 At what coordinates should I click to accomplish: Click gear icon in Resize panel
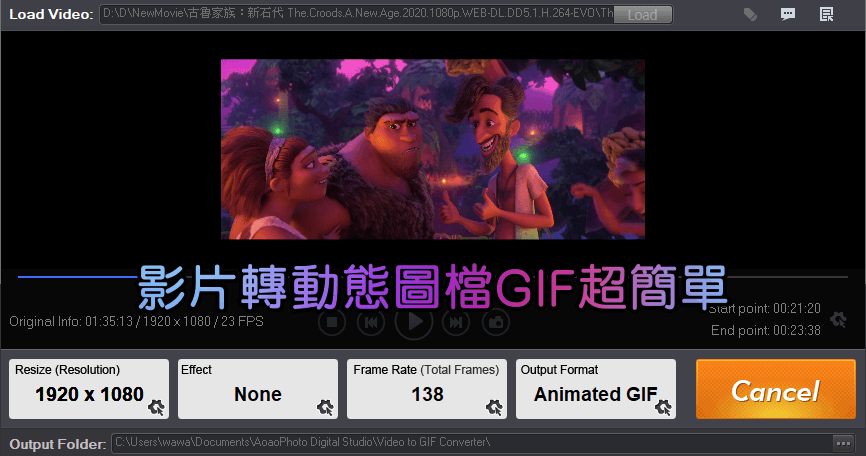[156, 407]
